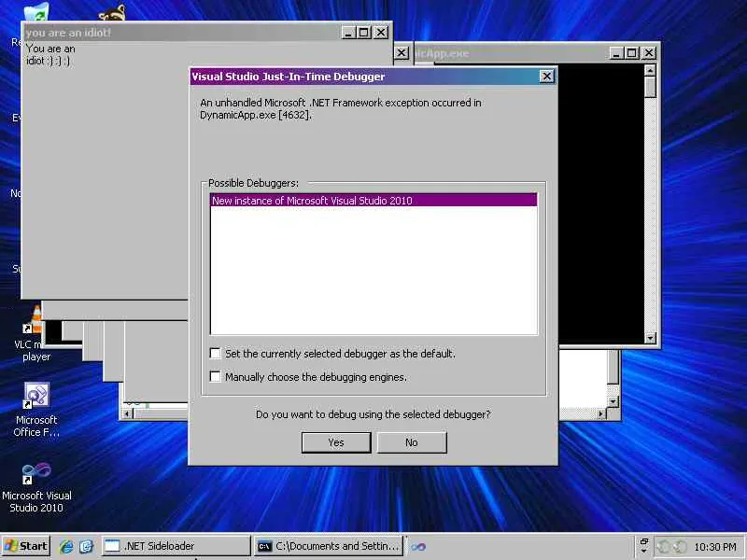Viewport: 747px width, 560px height.
Task: Click No to decline debugging
Action: 412,442
